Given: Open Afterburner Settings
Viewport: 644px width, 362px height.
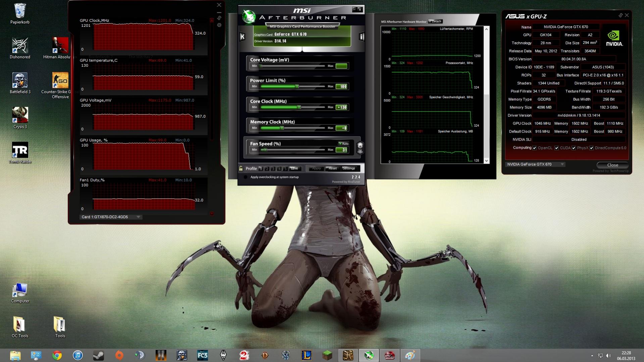Looking at the screenshot, I should coord(349,168).
